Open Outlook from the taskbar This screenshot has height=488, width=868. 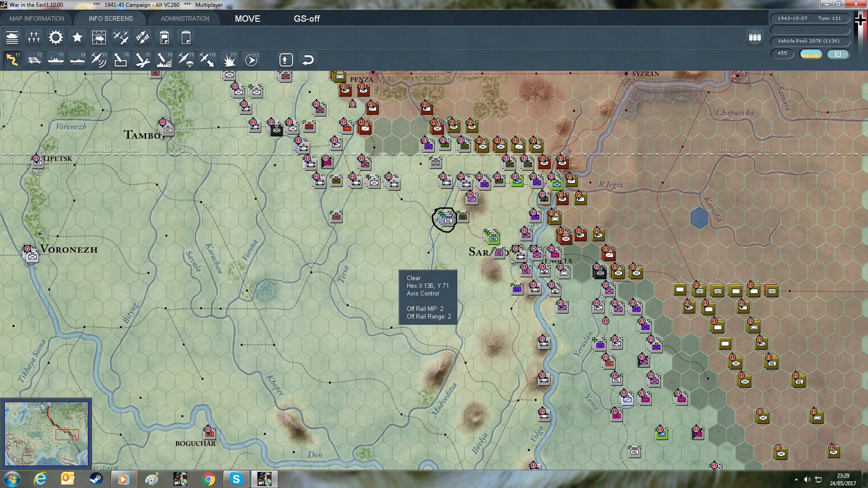coord(68,479)
